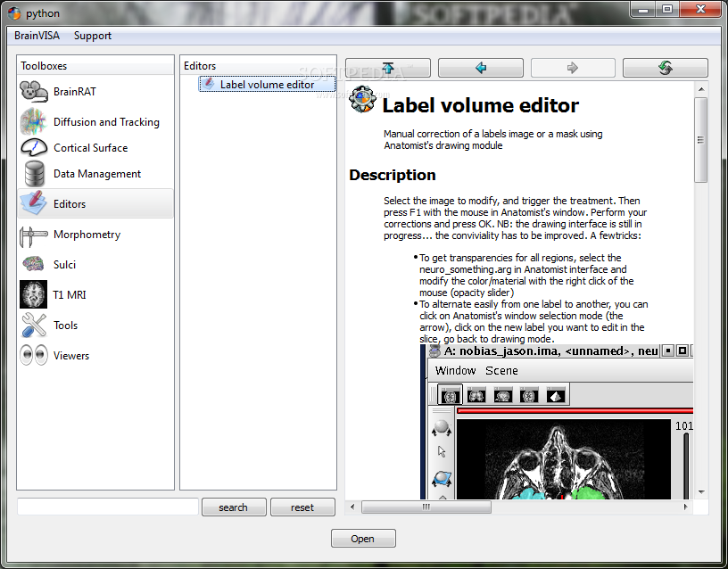Minimize the python window
Image resolution: width=728 pixels, height=569 pixels.
pyautogui.click(x=643, y=9)
